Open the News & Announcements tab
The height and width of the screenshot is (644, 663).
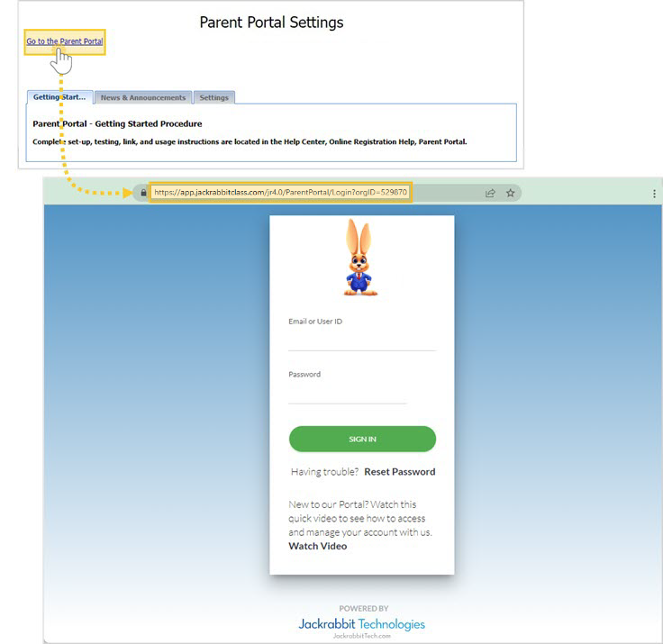tap(143, 97)
